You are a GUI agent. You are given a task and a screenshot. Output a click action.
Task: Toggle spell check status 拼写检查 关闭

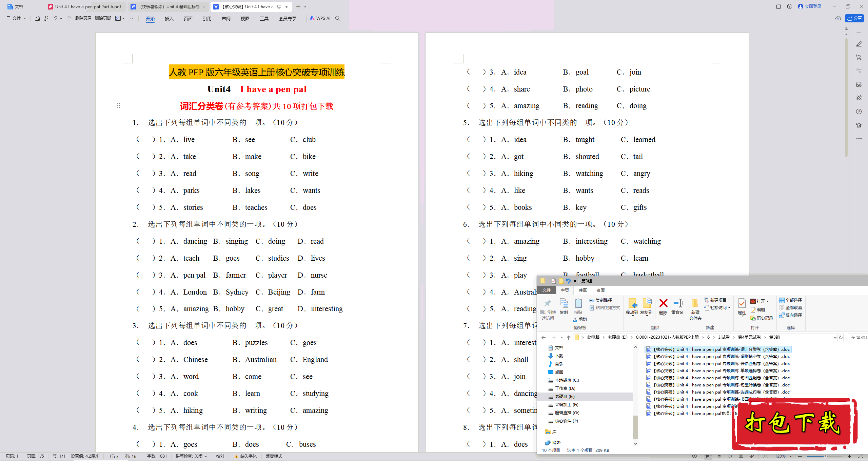(191, 456)
